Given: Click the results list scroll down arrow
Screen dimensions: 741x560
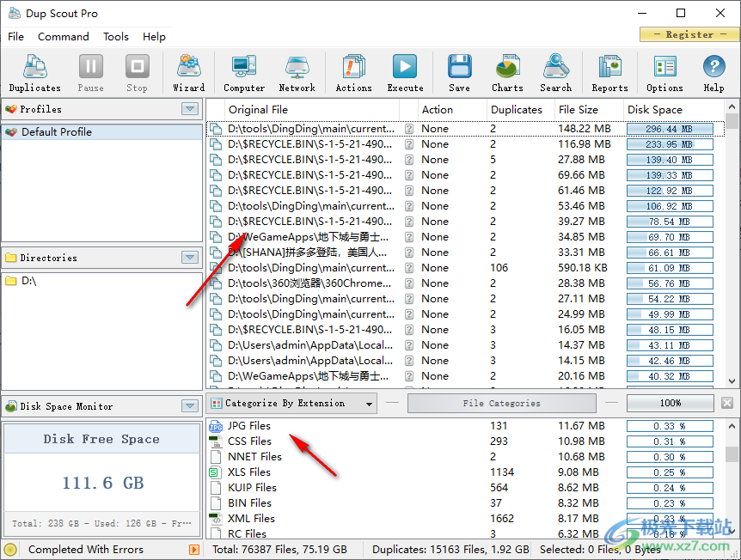Looking at the screenshot, I should pyautogui.click(x=732, y=381).
